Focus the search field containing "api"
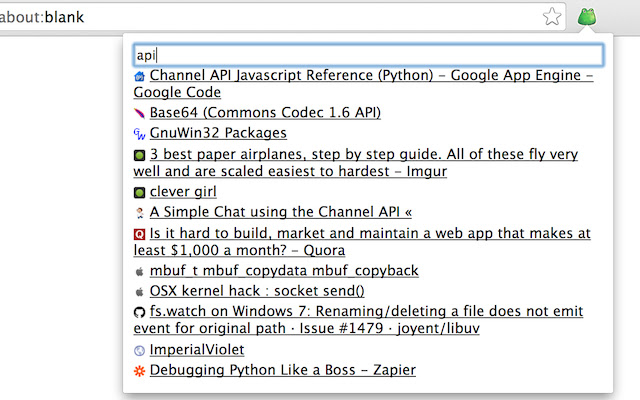The width and height of the screenshot is (640, 400). [368, 55]
